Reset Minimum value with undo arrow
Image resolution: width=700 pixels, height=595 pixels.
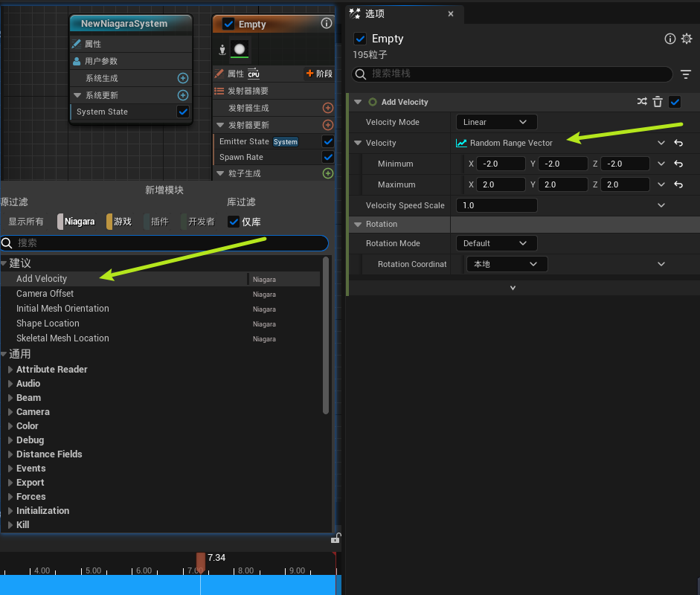(x=678, y=164)
